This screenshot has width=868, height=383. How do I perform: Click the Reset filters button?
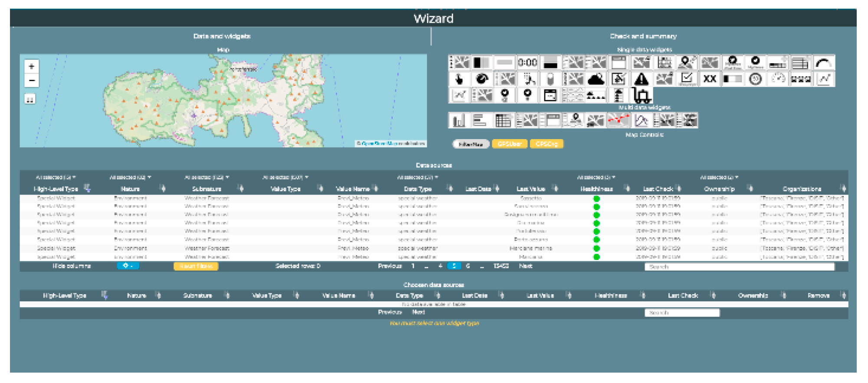[x=196, y=266]
